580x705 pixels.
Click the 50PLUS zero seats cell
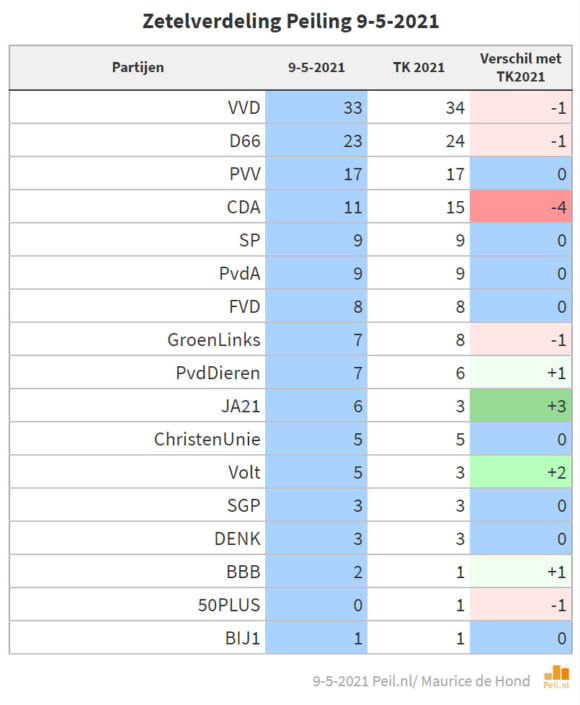[317, 605]
